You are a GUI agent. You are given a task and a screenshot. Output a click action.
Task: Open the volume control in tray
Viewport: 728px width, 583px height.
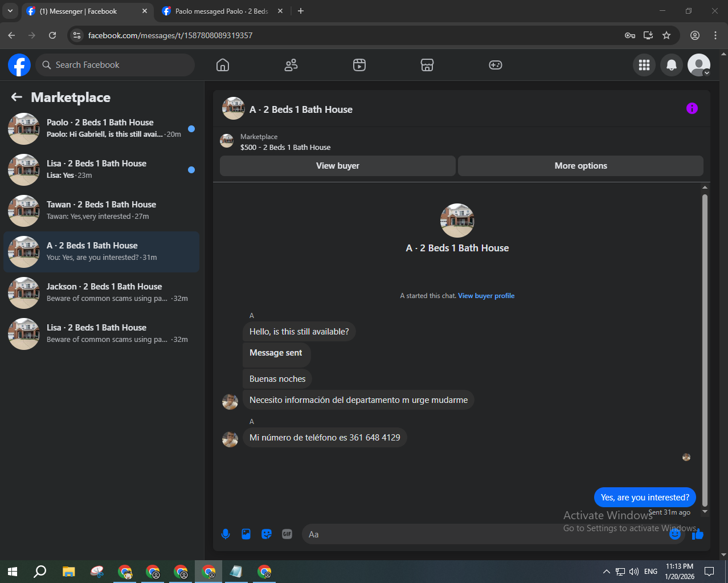tap(634, 572)
